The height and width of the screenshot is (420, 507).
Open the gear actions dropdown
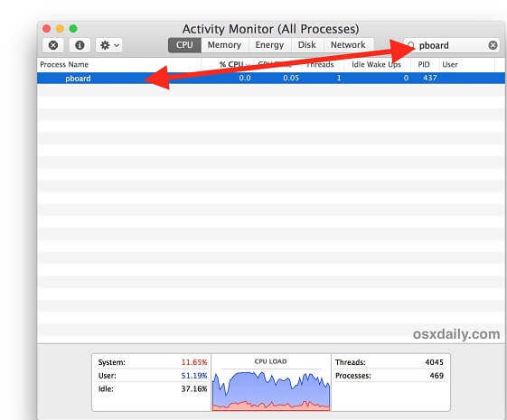pyautogui.click(x=109, y=45)
